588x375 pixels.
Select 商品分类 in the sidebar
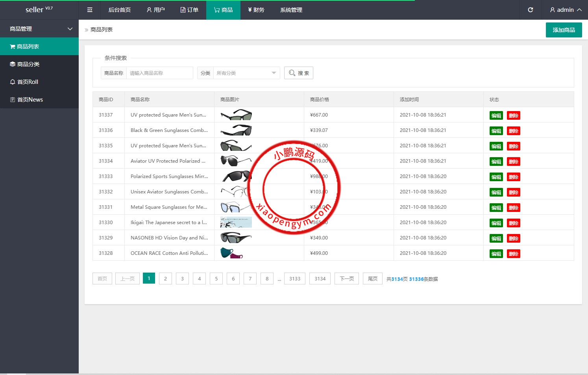[x=28, y=64]
